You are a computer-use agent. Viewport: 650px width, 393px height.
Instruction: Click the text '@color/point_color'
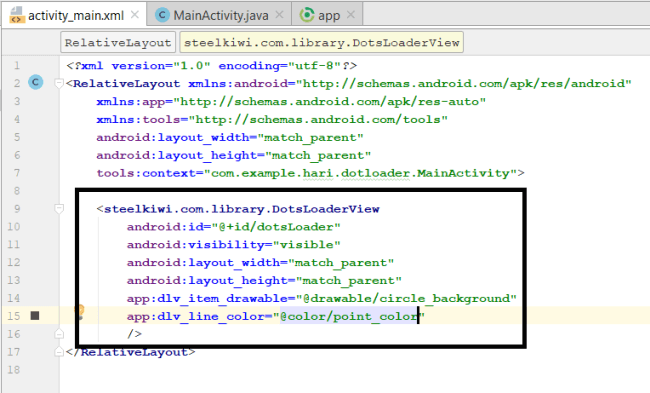349,316
